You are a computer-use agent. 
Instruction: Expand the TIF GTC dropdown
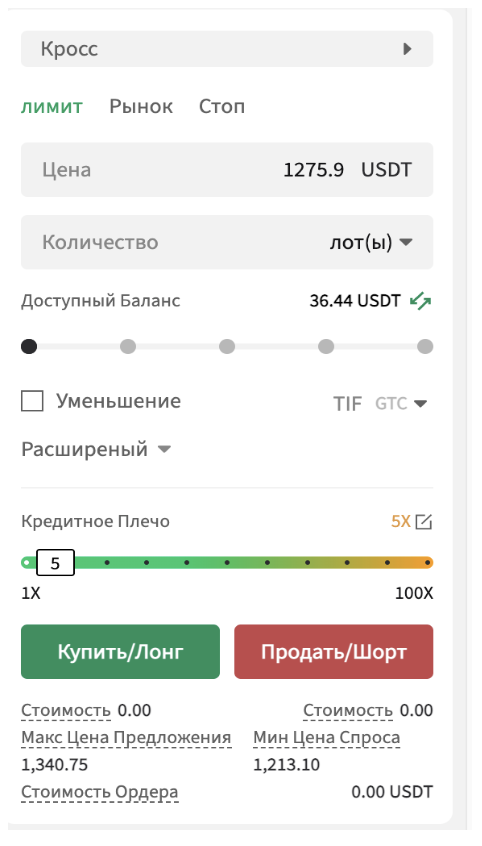[401, 404]
